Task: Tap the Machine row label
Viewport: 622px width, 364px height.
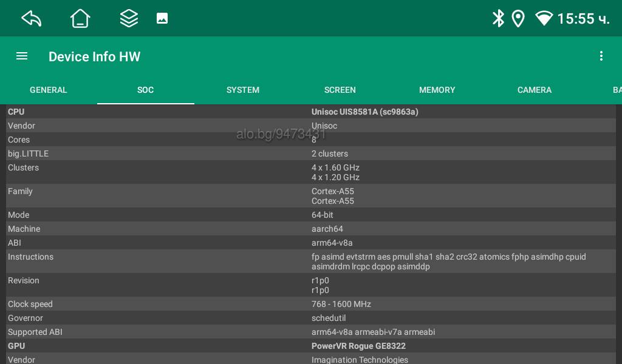Action: pyautogui.click(x=24, y=229)
